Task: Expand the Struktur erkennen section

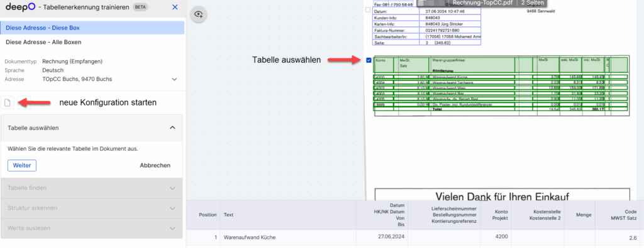Action: pyautogui.click(x=92, y=208)
